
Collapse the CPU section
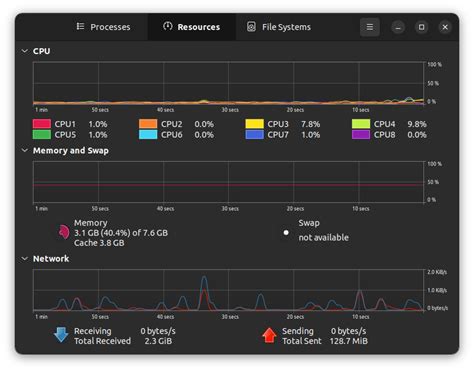point(24,51)
